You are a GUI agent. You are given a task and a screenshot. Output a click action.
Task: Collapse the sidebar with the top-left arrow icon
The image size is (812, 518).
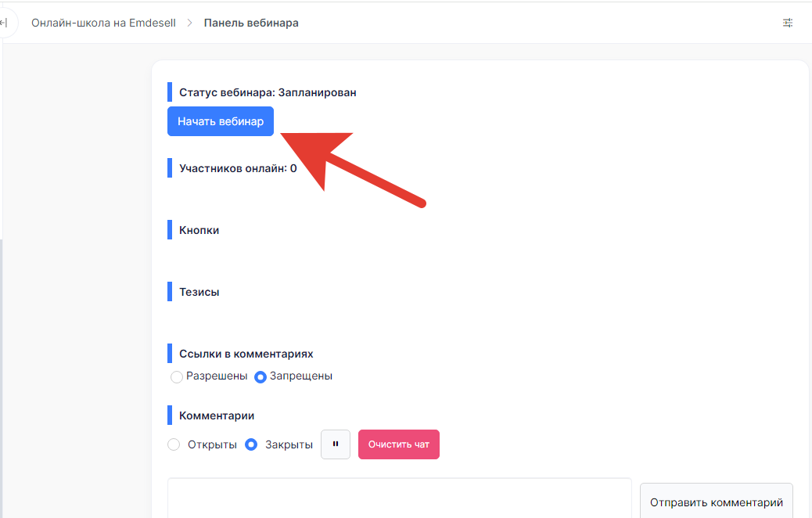pos(5,23)
